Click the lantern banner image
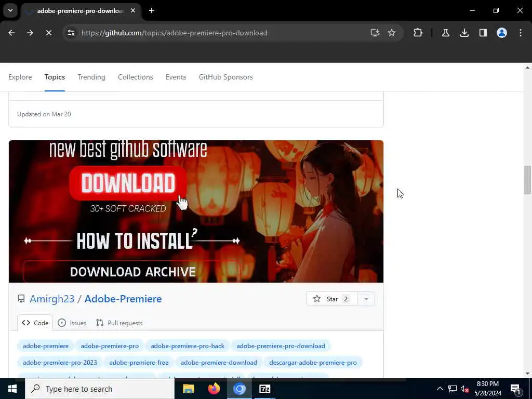532x399 pixels. click(x=196, y=211)
